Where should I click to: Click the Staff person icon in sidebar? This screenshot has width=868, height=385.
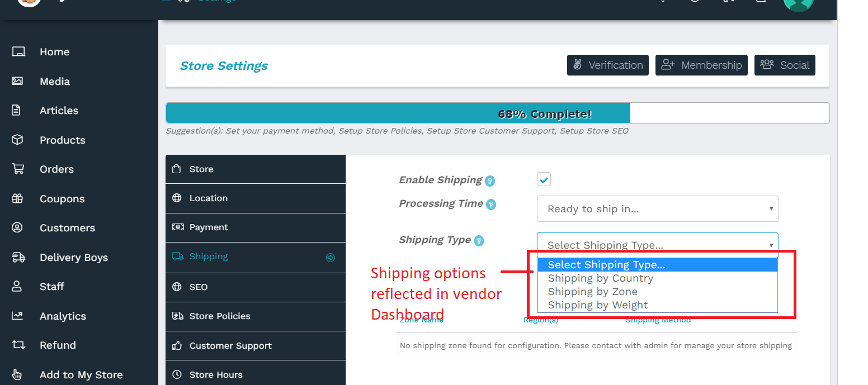pyautogui.click(x=17, y=286)
